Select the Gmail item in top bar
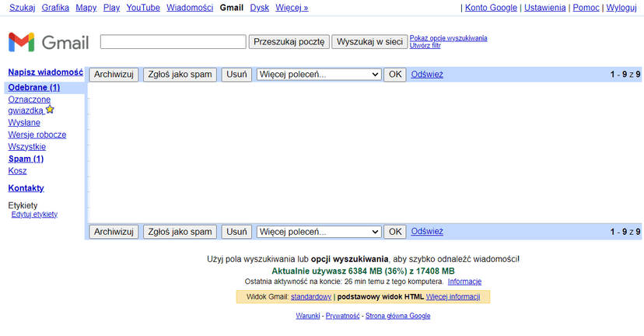Image resolution: width=644 pixels, height=336 pixels. [x=232, y=8]
